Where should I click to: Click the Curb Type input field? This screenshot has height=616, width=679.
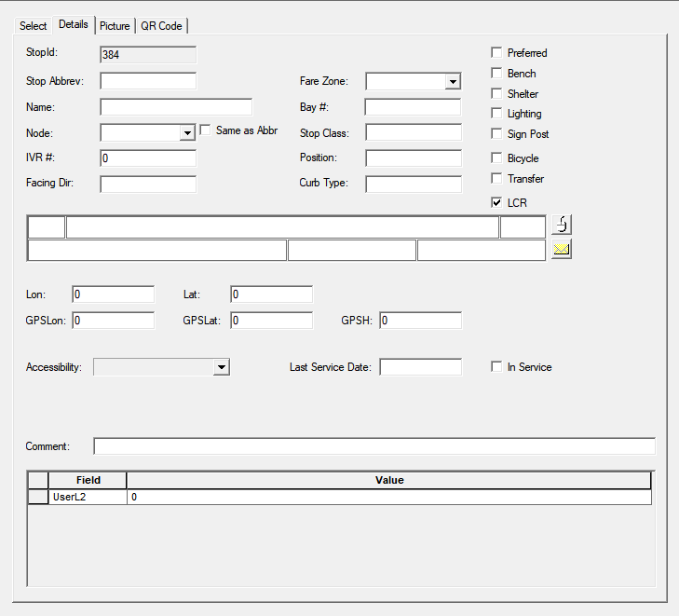[414, 185]
